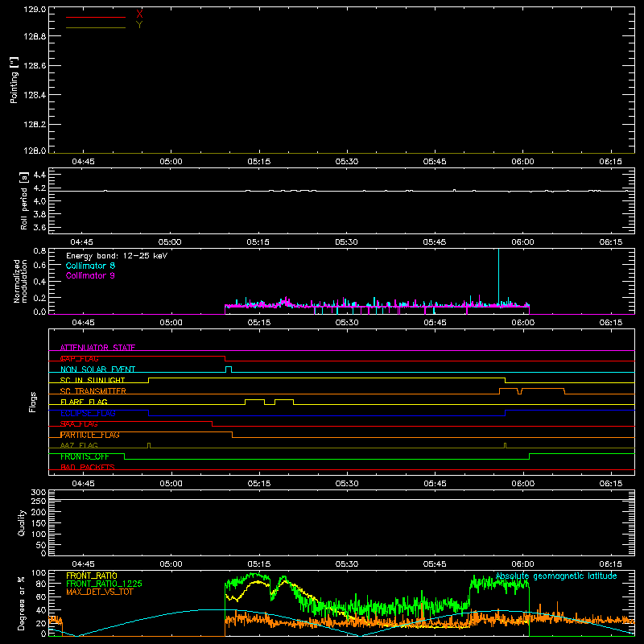Click the 4.4 roll period tick label
This screenshot has width=644, height=644.
39,175
